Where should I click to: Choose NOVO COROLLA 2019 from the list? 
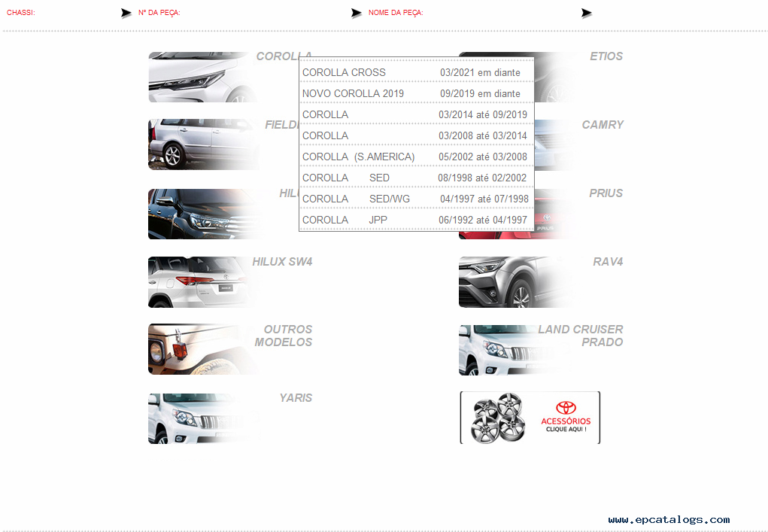415,93
